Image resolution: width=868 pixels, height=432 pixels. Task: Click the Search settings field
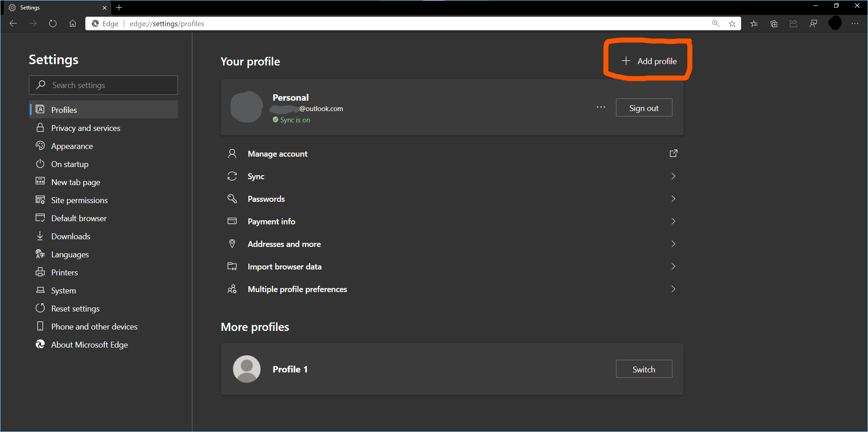[x=103, y=85]
